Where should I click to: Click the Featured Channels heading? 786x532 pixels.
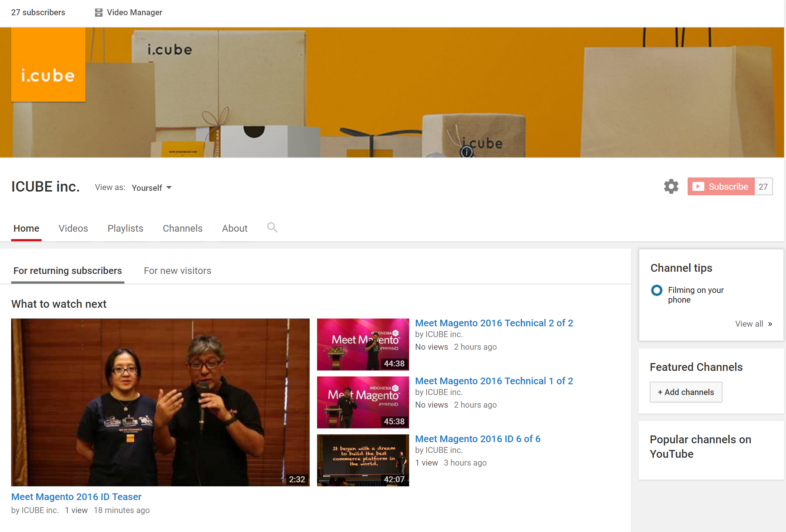[x=696, y=367]
